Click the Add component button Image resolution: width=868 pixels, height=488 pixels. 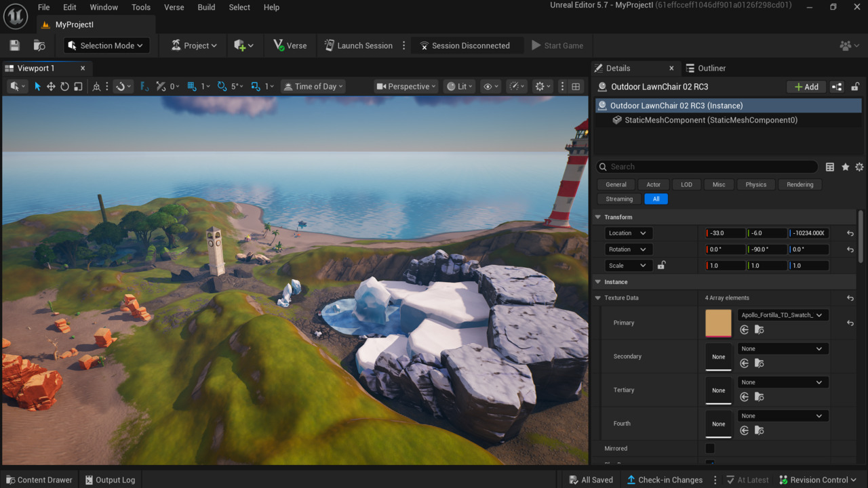click(x=806, y=87)
